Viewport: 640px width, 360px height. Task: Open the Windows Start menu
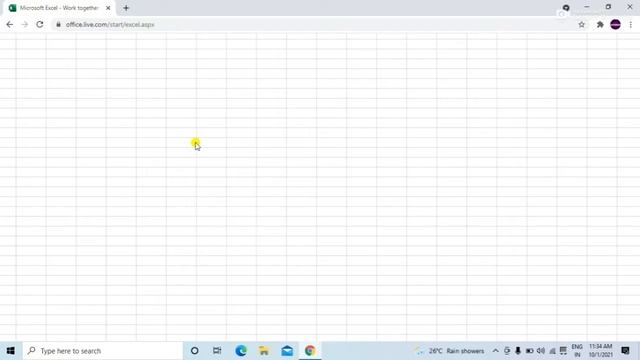coord(11,351)
